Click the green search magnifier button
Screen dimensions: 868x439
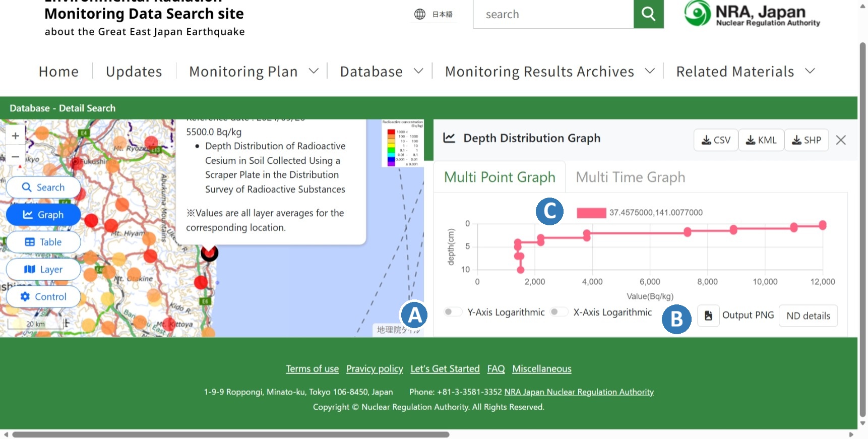click(x=648, y=14)
